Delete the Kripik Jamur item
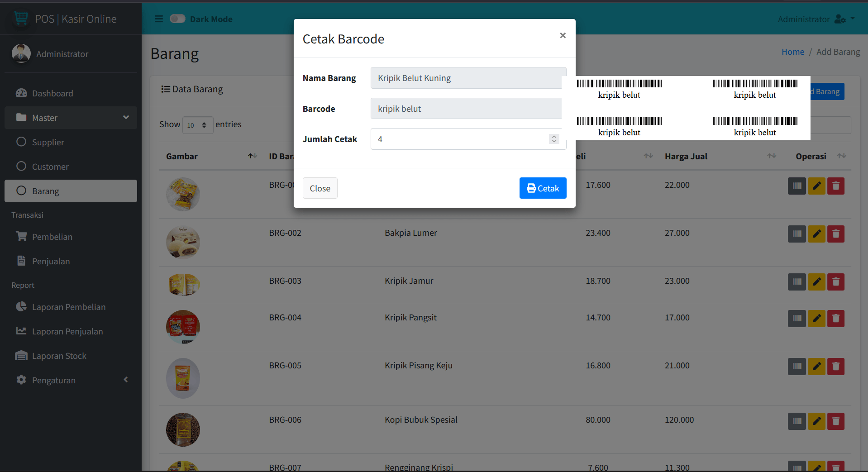Viewport: 868px width, 472px height. (836, 282)
